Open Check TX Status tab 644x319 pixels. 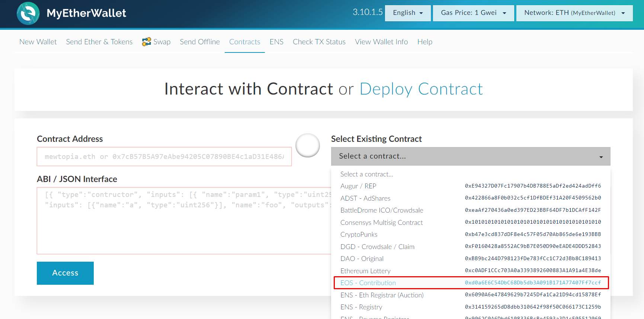click(x=319, y=42)
